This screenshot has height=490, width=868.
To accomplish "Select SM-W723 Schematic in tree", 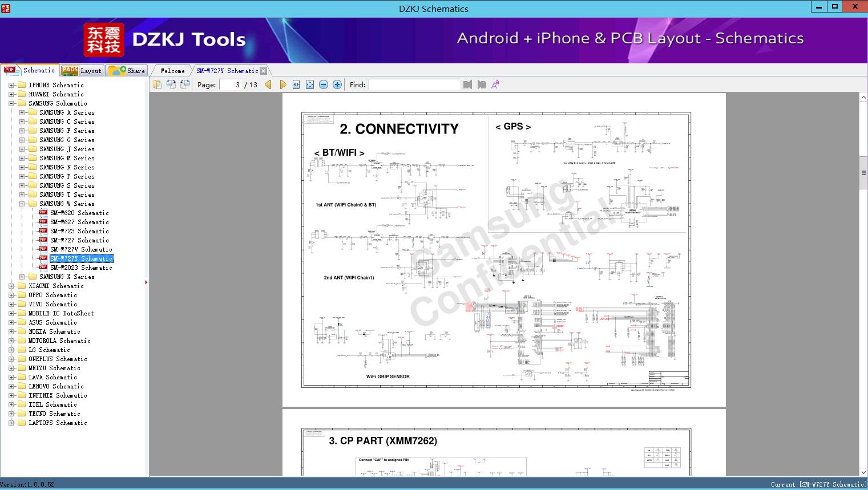I will pyautogui.click(x=79, y=231).
